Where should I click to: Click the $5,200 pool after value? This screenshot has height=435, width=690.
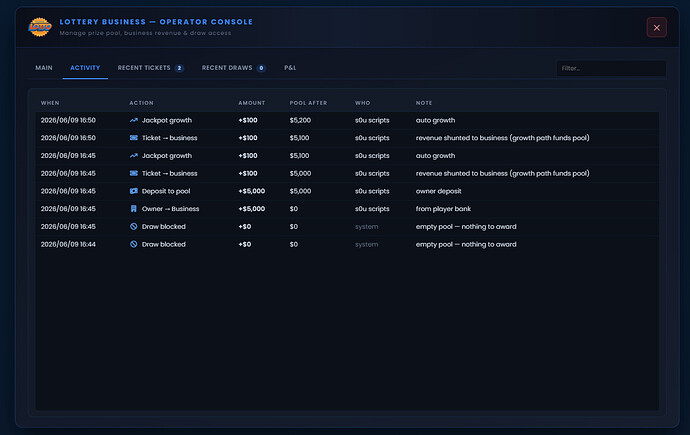point(300,120)
